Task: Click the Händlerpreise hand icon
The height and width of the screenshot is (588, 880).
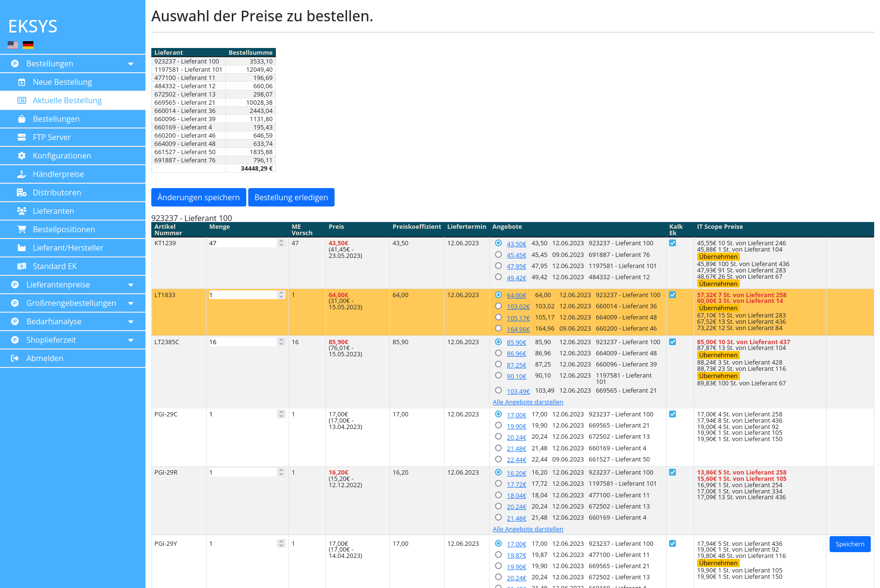Action: [x=21, y=175]
